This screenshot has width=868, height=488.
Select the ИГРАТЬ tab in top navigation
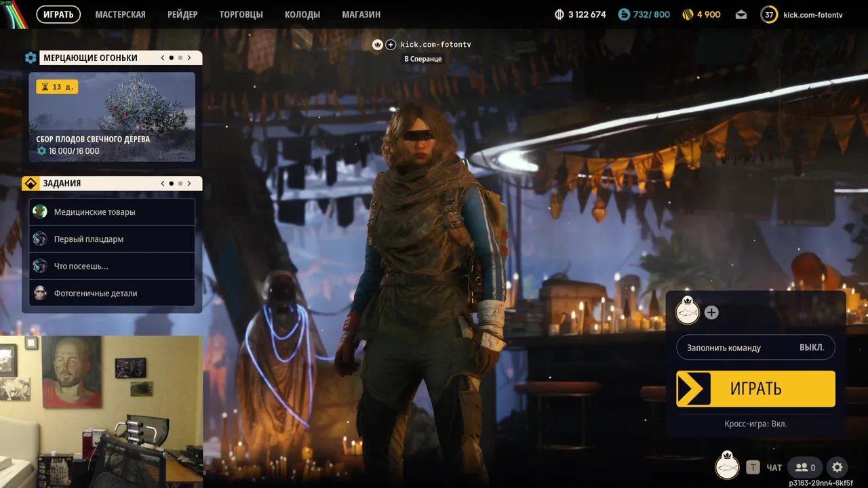coord(58,14)
